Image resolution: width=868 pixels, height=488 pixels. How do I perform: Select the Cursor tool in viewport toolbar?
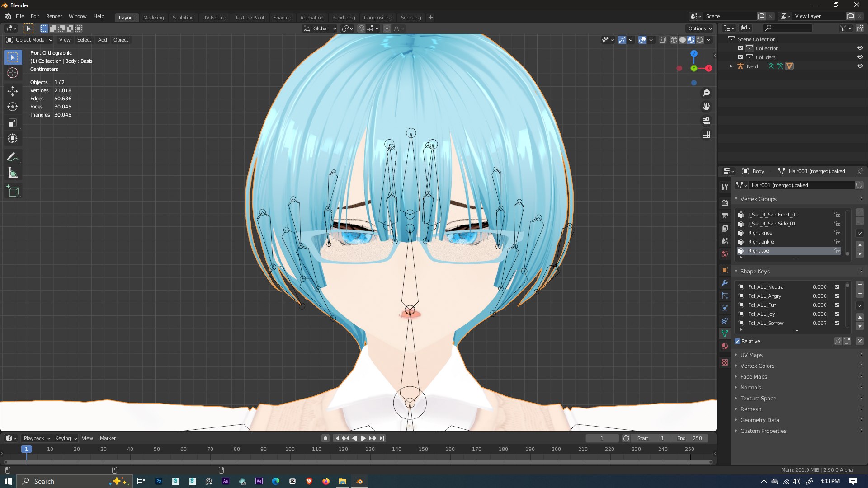point(13,73)
